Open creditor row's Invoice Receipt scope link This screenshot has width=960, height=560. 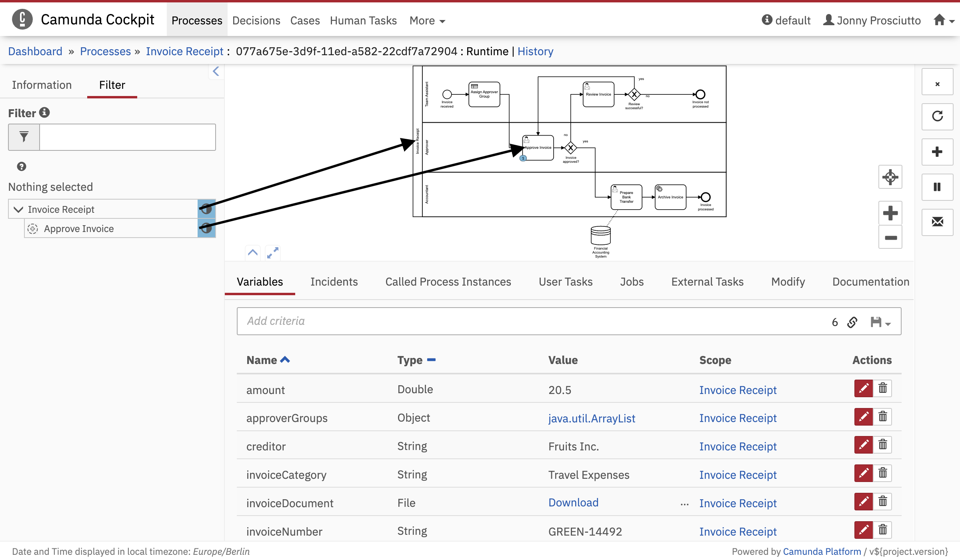(738, 446)
